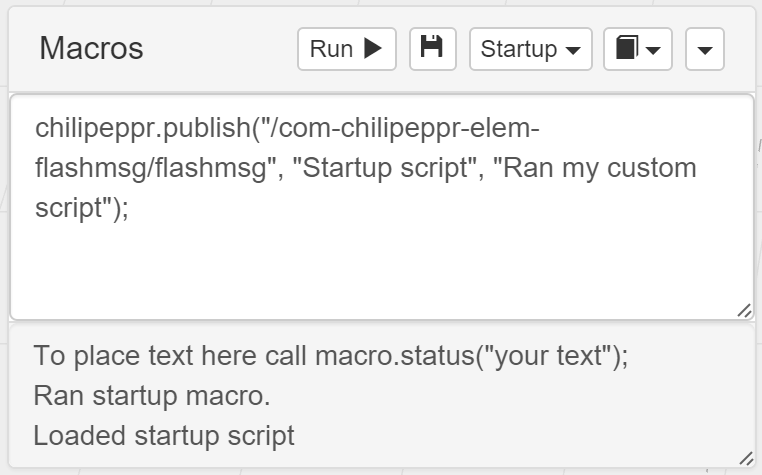Screen dimensions: 762x475
Task: Click the Macros panel title
Action: pos(91,48)
